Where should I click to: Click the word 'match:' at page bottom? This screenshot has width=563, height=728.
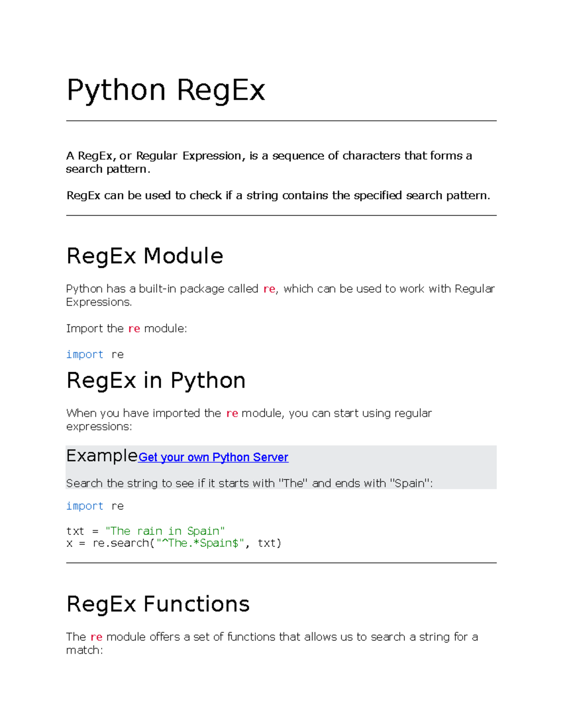point(84,650)
